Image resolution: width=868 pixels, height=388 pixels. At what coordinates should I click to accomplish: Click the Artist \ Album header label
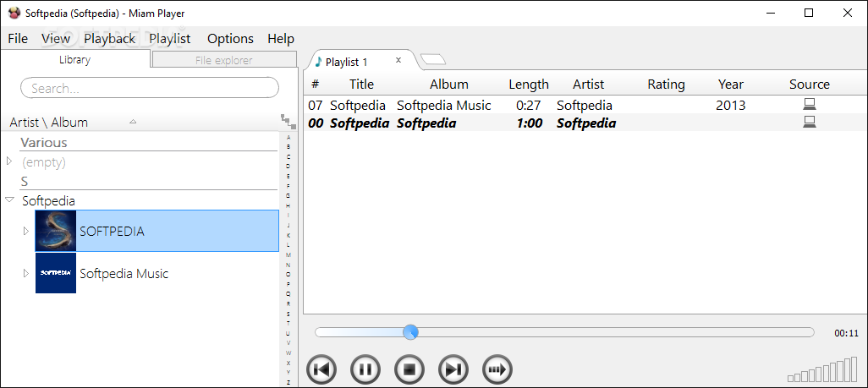pyautogui.click(x=49, y=123)
